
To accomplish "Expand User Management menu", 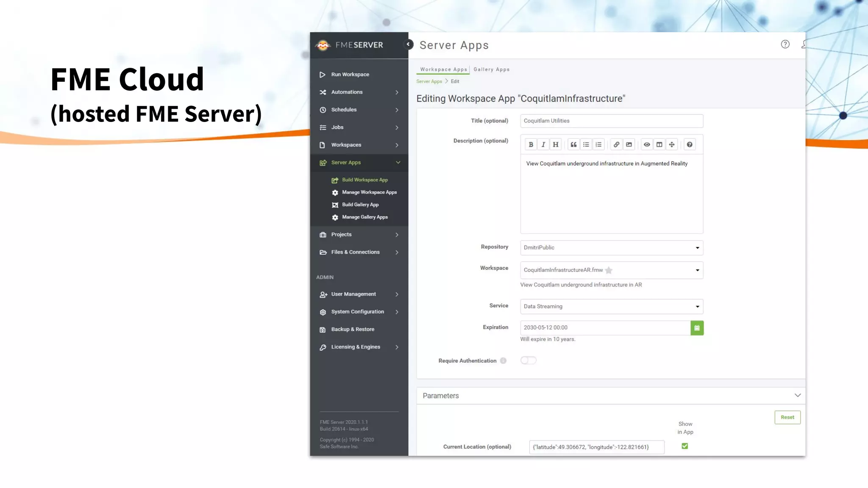I will pos(359,294).
